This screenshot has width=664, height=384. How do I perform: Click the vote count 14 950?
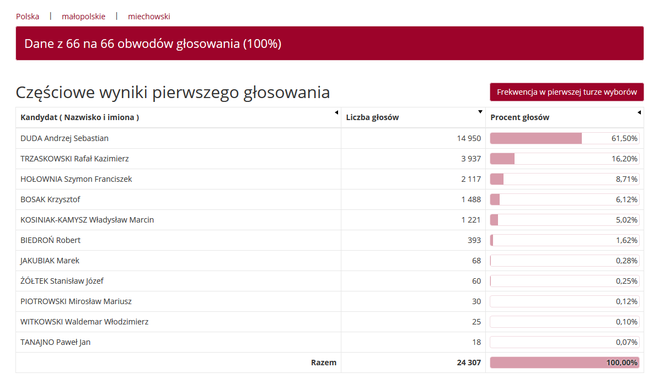coord(469,138)
